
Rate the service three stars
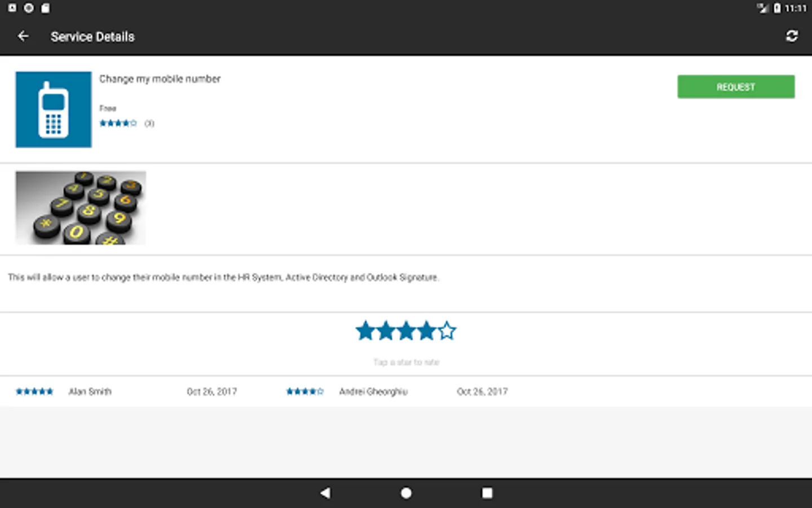pos(406,331)
